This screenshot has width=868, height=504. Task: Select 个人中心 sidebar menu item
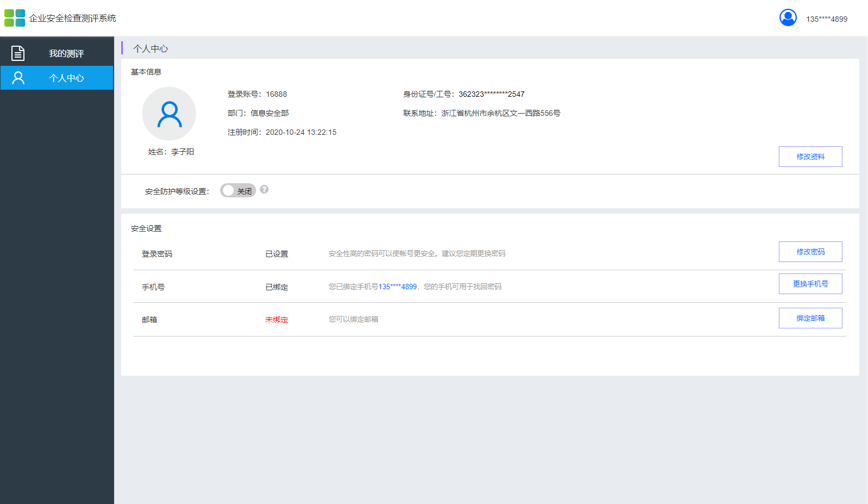point(57,78)
